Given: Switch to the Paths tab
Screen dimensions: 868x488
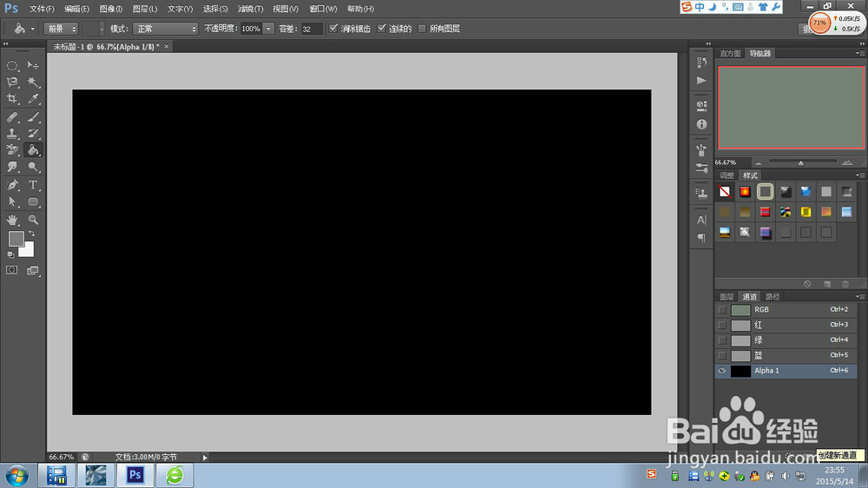Looking at the screenshot, I should (773, 297).
